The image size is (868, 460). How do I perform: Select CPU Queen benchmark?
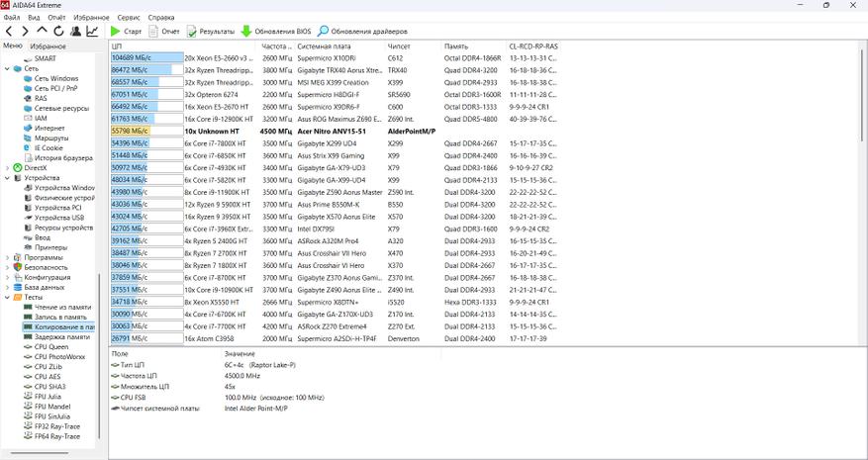click(50, 347)
